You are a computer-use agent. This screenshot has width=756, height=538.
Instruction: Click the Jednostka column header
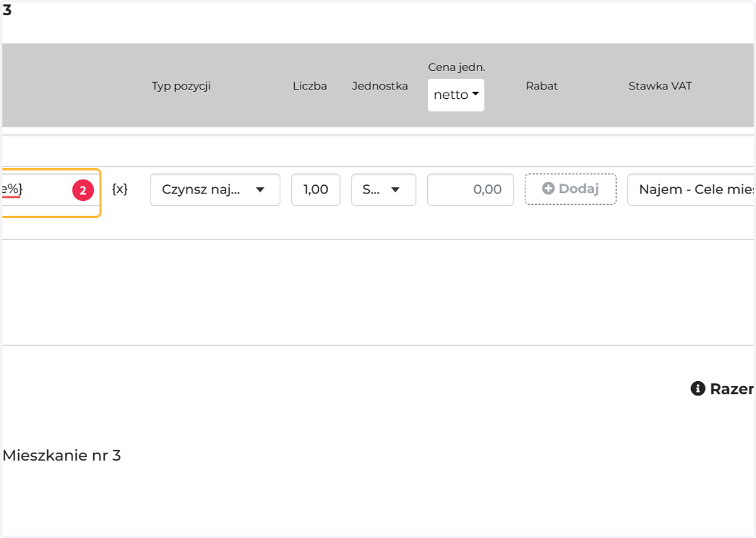coord(380,86)
